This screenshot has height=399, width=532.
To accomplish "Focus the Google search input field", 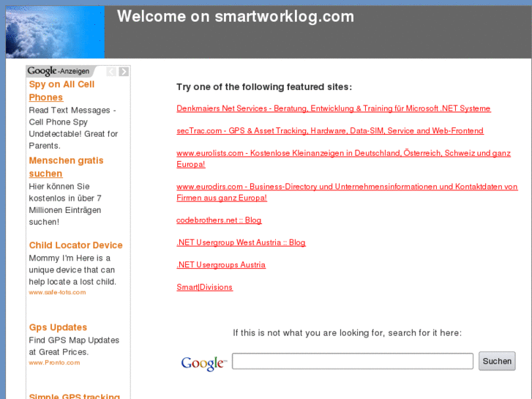I will pos(353,361).
